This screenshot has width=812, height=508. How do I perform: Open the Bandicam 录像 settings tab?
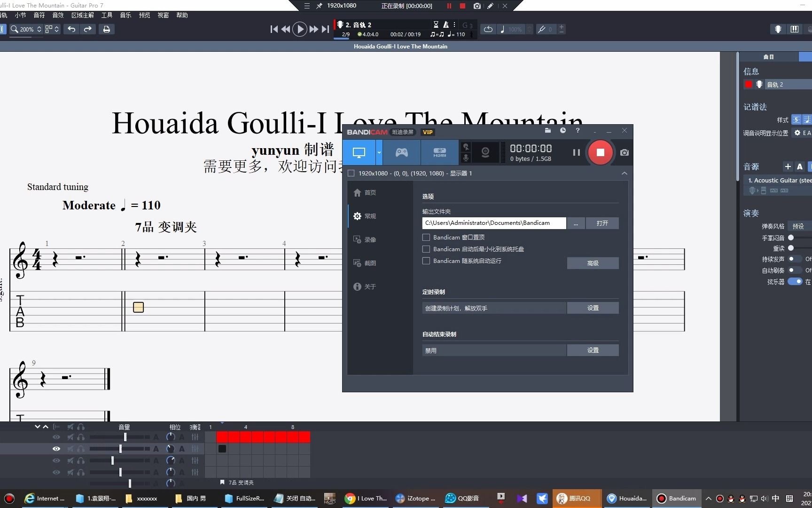pos(365,239)
